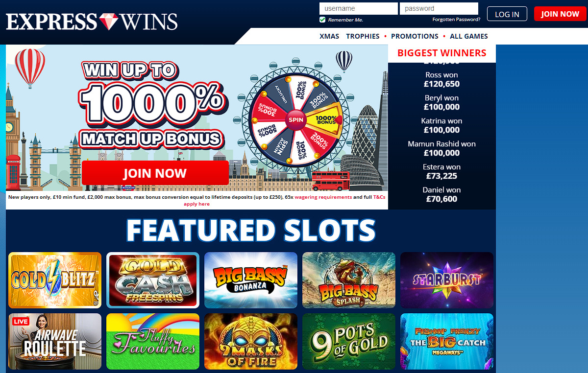Screen dimensions: 588x373
Task: Launch Gold Cash Freespins game
Action: pos(153,280)
